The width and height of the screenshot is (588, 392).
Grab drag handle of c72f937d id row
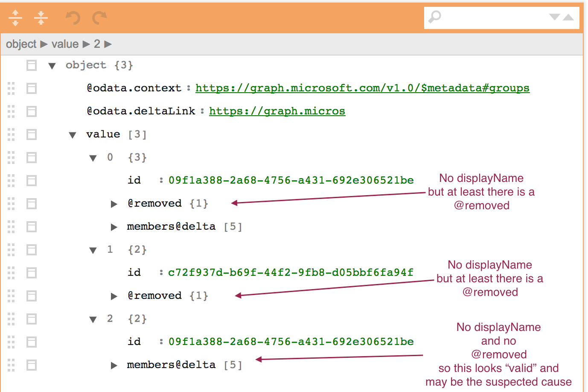pyautogui.click(x=11, y=273)
